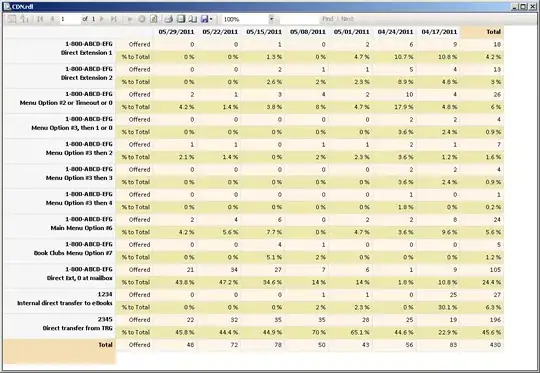This screenshot has width=540, height=373.
Task: Toggle the document map icon in toolbar
Action: (12, 19)
